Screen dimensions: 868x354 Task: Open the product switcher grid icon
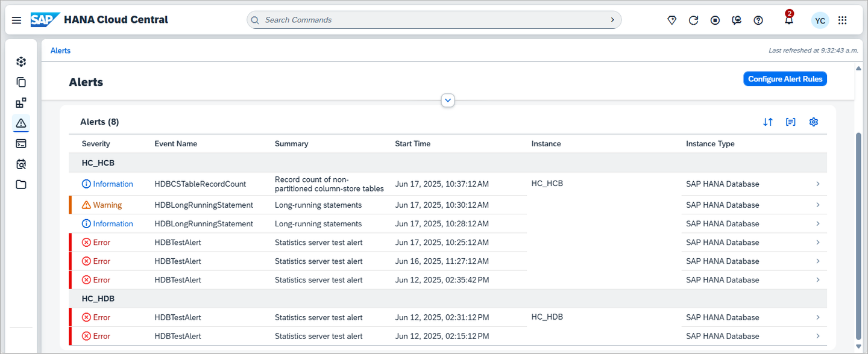point(843,20)
